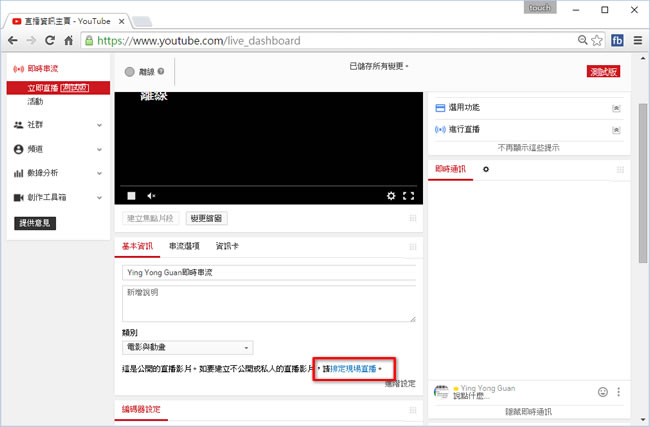Switch to 基本資訊 tab
Screen dimensions: 650x427
coord(137,246)
